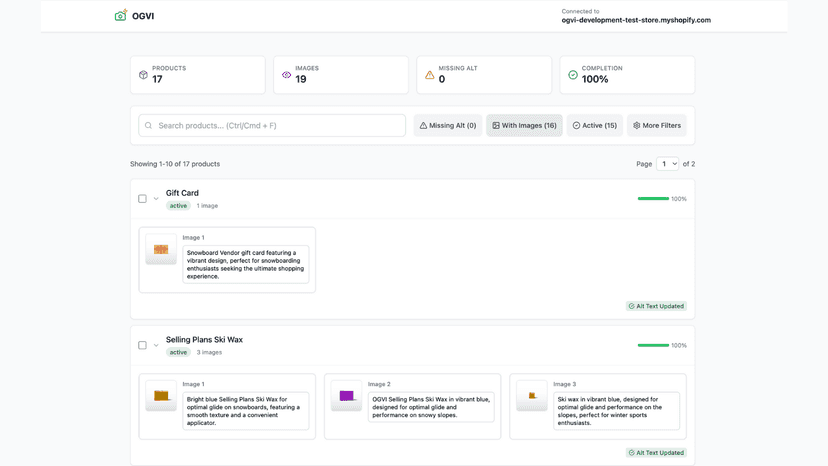Screen dimensions: 828x466
Task: Click the Gift Card product title
Action: tap(182, 193)
